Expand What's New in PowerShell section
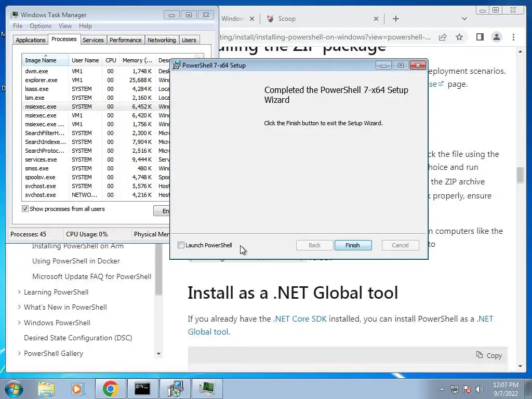The width and height of the screenshot is (532, 399). 19,307
